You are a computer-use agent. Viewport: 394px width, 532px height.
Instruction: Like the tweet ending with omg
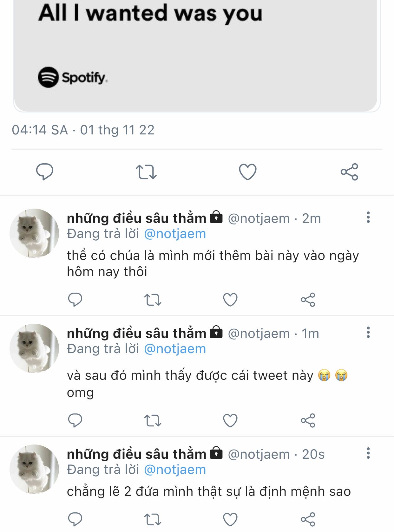(x=230, y=421)
